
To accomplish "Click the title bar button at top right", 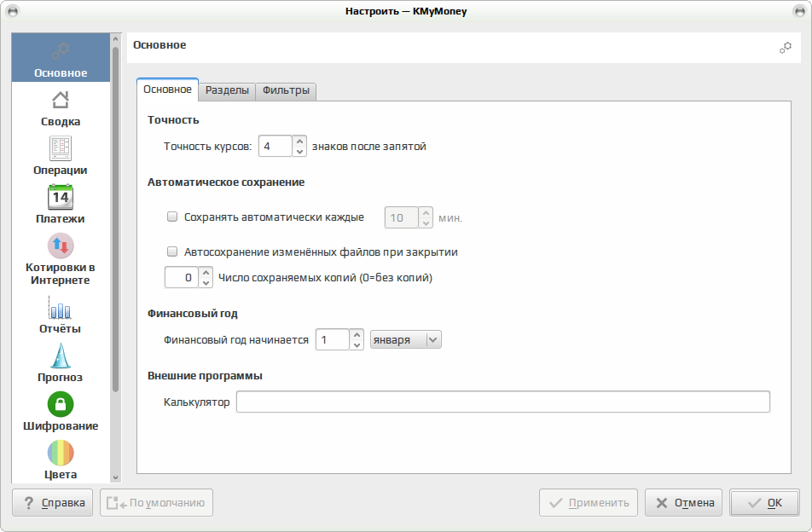I will 799,11.
